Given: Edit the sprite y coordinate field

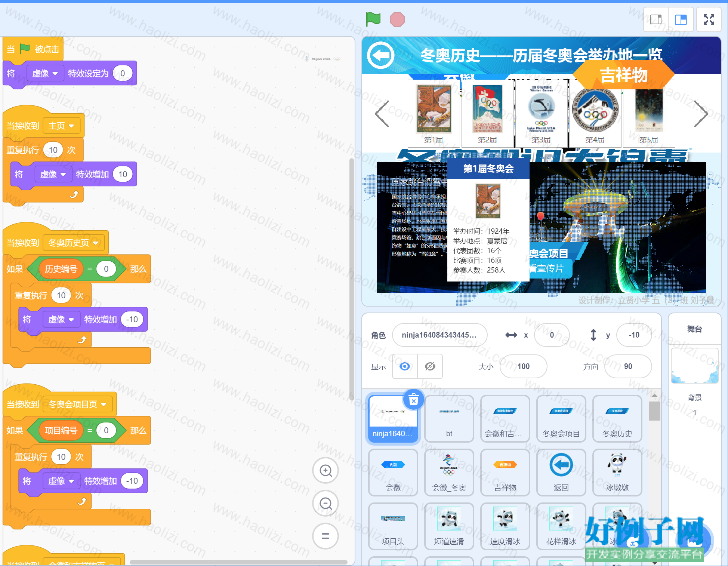Looking at the screenshot, I should coord(634,335).
